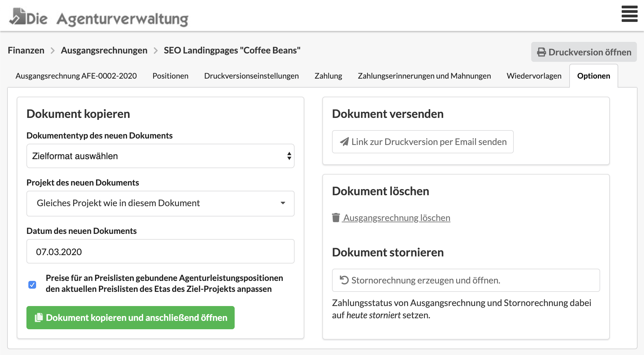Screen dimensions: 644x355
Task: Click the undo arrow storno icon
Action: pyautogui.click(x=344, y=280)
